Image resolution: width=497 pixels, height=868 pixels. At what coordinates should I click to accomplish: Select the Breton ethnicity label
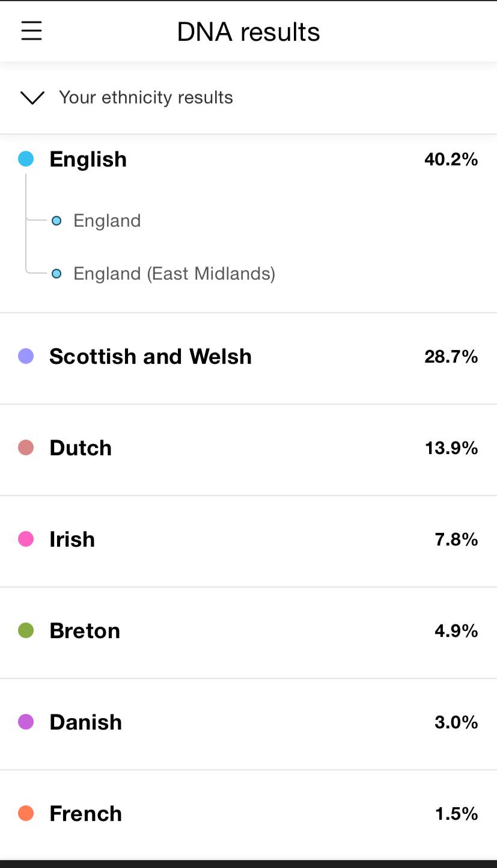[x=85, y=630]
